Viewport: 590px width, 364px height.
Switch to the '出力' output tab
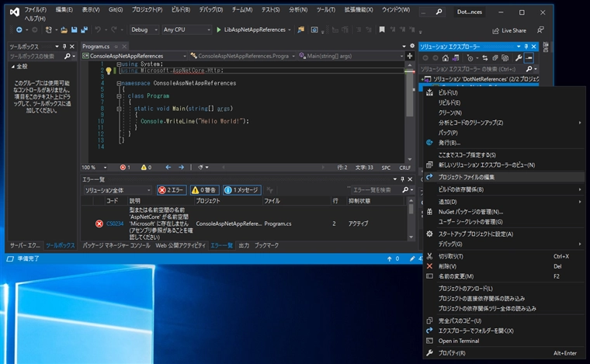[x=244, y=245]
